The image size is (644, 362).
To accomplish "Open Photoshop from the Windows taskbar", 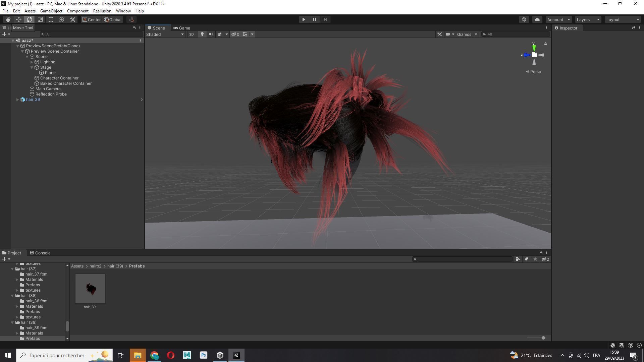I will (203, 355).
